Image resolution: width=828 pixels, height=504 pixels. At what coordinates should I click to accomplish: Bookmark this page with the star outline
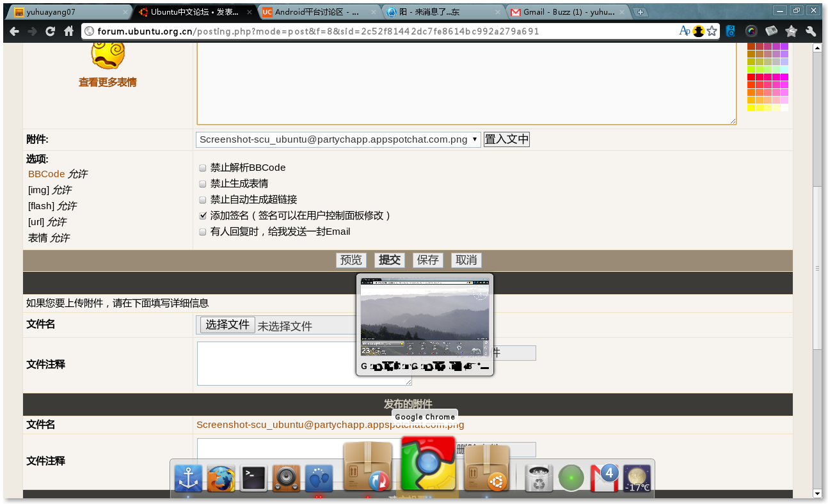click(x=712, y=31)
